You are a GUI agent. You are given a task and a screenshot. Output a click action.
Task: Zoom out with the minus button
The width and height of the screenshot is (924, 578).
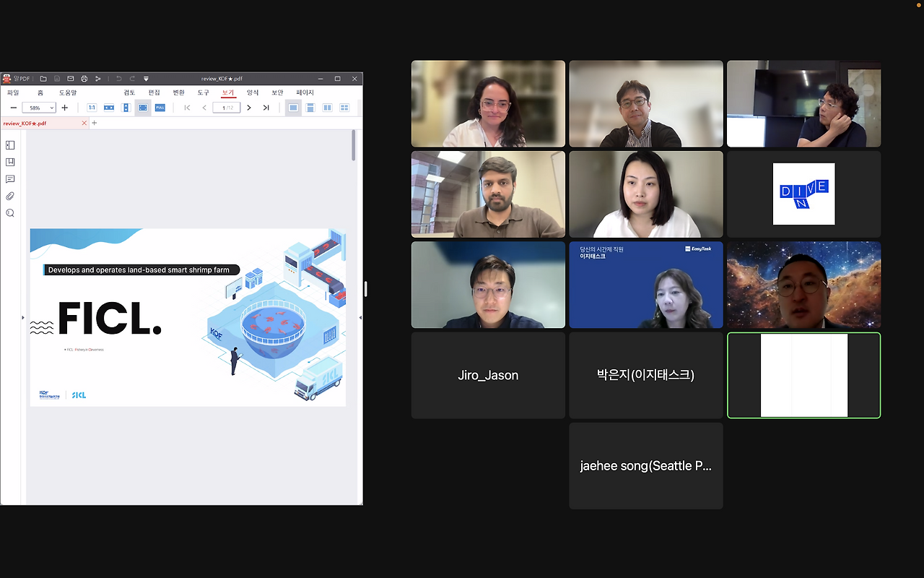click(x=13, y=108)
